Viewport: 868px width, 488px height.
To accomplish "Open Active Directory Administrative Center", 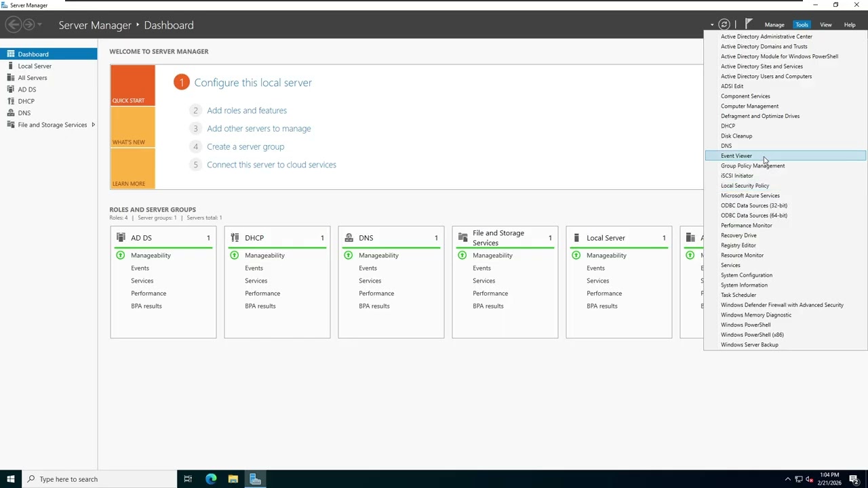I will point(785,37).
